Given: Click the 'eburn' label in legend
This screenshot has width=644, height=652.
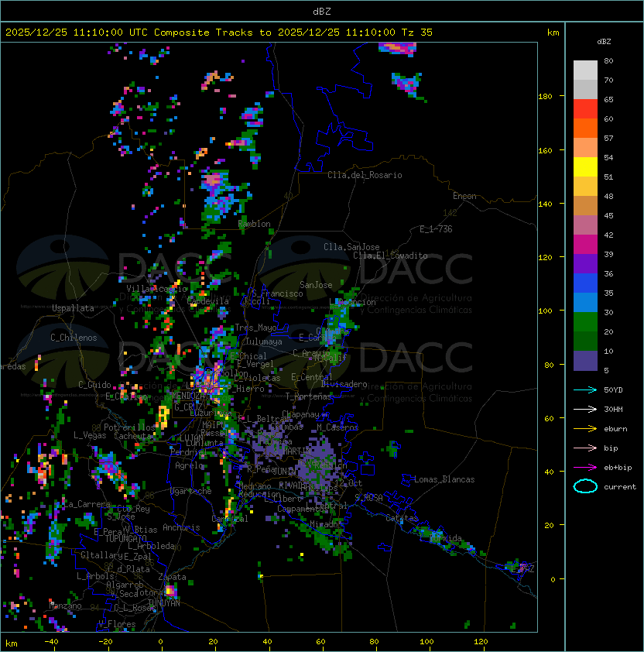Looking at the screenshot, I should click(615, 429).
